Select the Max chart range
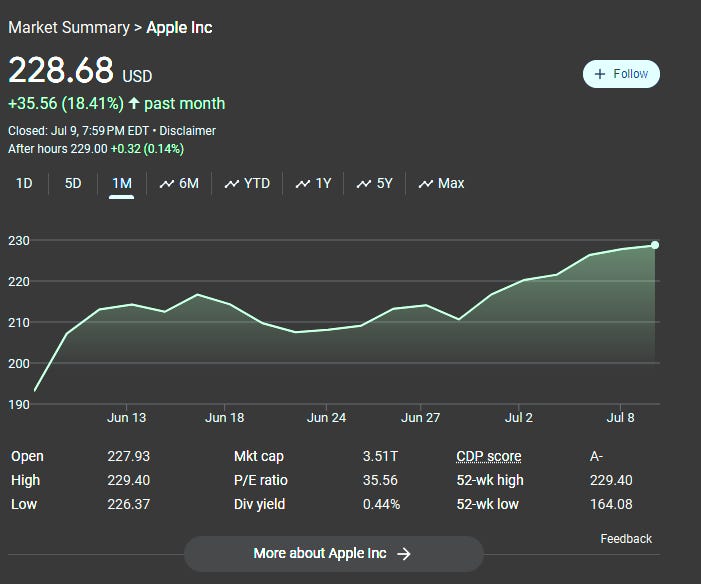This screenshot has width=701, height=584. [441, 183]
